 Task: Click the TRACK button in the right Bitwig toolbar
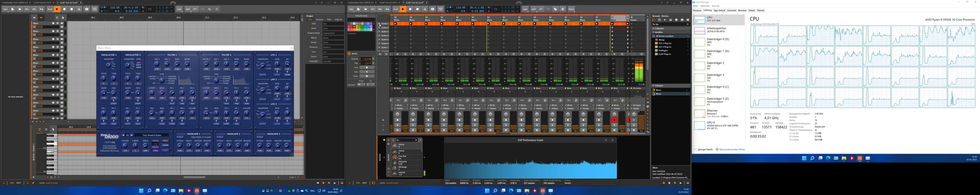[x=571, y=9]
